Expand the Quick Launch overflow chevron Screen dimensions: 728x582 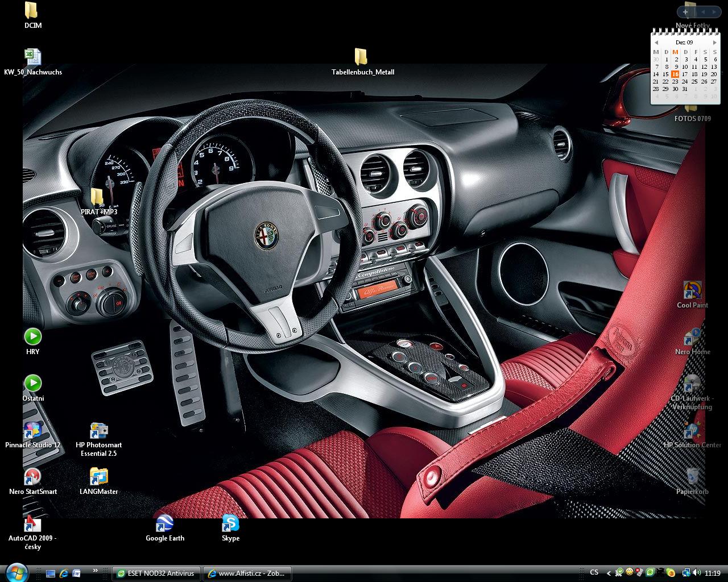pyautogui.click(x=95, y=571)
